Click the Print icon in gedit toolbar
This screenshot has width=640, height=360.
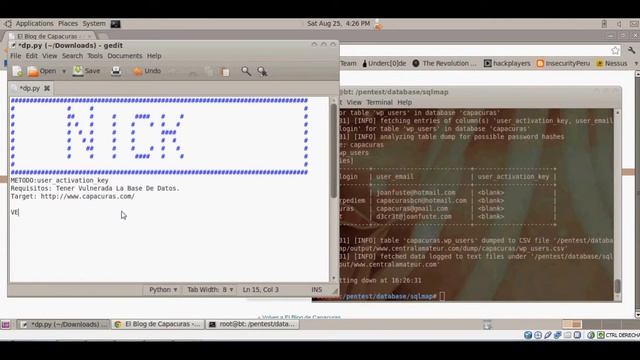[x=116, y=71]
